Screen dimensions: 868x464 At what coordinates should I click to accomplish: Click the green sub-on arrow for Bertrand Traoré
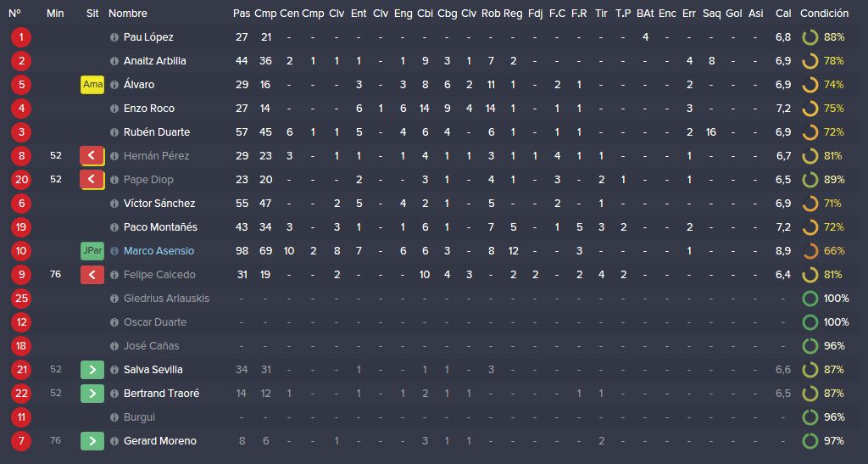click(x=92, y=393)
